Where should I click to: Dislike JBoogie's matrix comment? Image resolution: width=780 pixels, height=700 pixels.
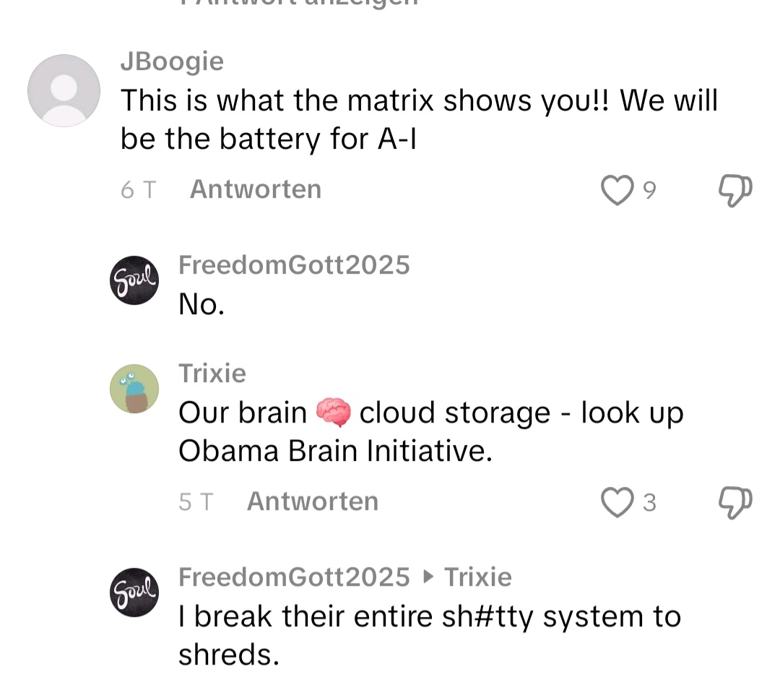(735, 191)
